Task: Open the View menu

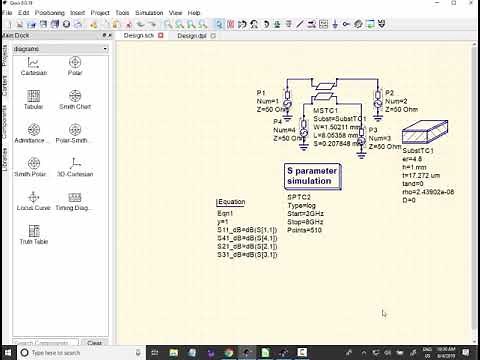Action: tap(175, 13)
